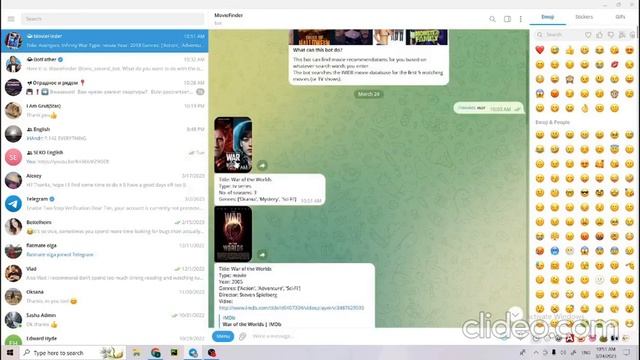Open the MovieFinder chat in list
Image resolution: width=640 pixels, height=360 pixels.
104,41
